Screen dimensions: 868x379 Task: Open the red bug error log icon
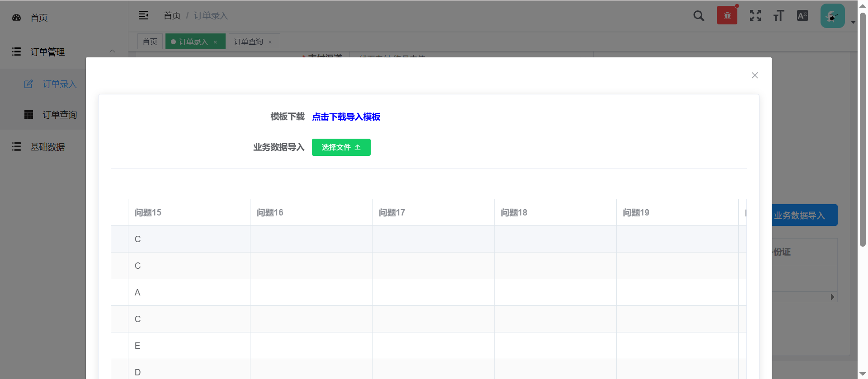coord(727,15)
